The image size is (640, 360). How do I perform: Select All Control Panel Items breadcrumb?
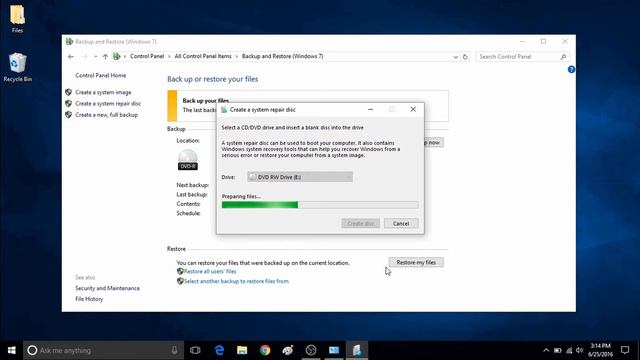pyautogui.click(x=203, y=56)
